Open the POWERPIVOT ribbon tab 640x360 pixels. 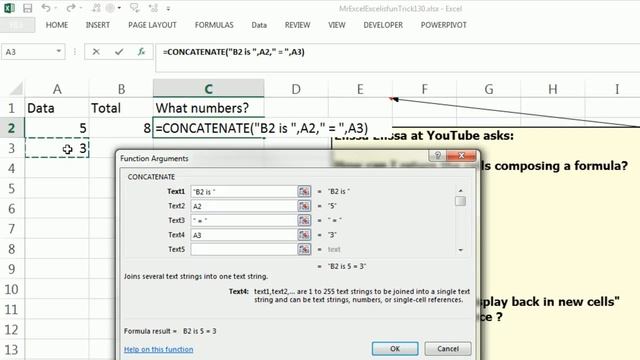pyautogui.click(x=443, y=25)
